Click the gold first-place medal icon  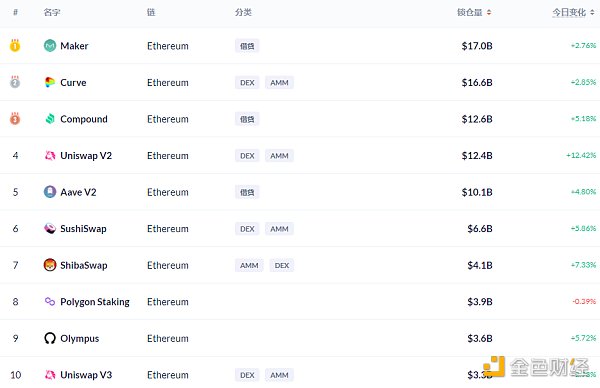pyautogui.click(x=15, y=45)
